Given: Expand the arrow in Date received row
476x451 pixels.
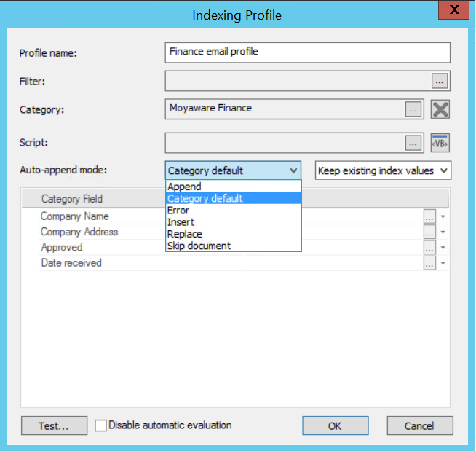Looking at the screenshot, I should click(443, 263).
